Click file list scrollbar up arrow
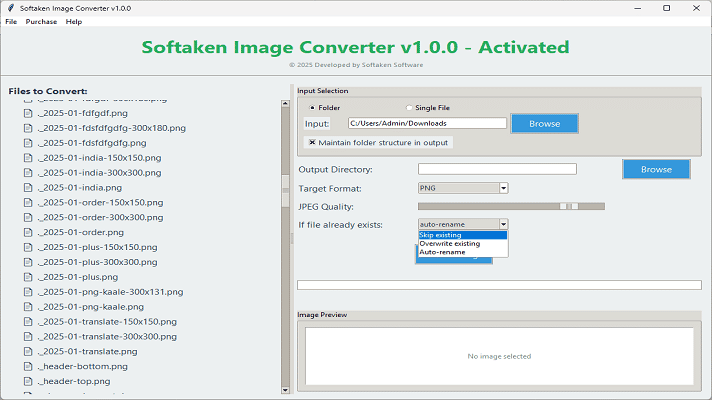The height and width of the screenshot is (400, 712). click(x=285, y=104)
